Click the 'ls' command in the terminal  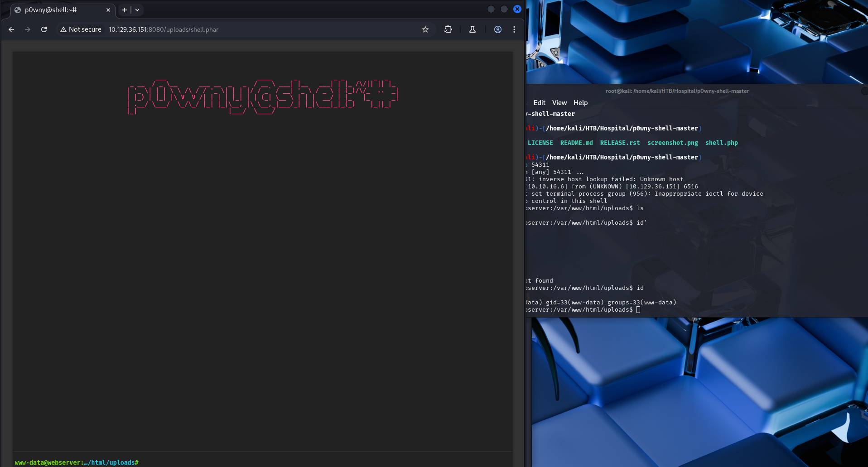(640, 208)
